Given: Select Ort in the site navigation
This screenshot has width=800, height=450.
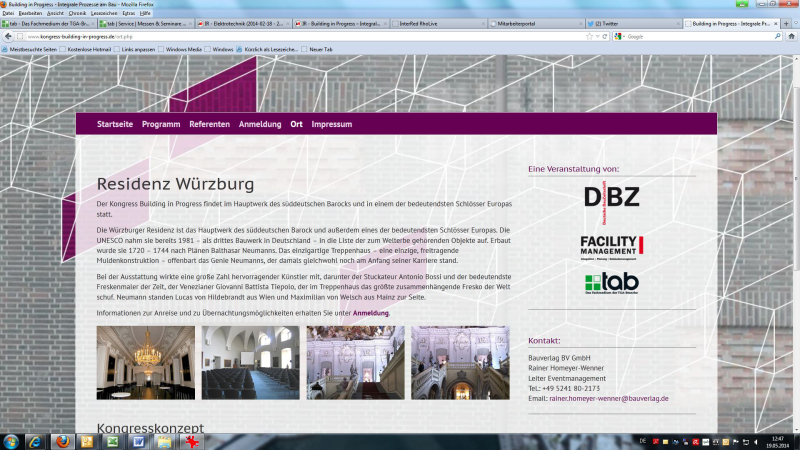Looking at the screenshot, I should [x=296, y=124].
